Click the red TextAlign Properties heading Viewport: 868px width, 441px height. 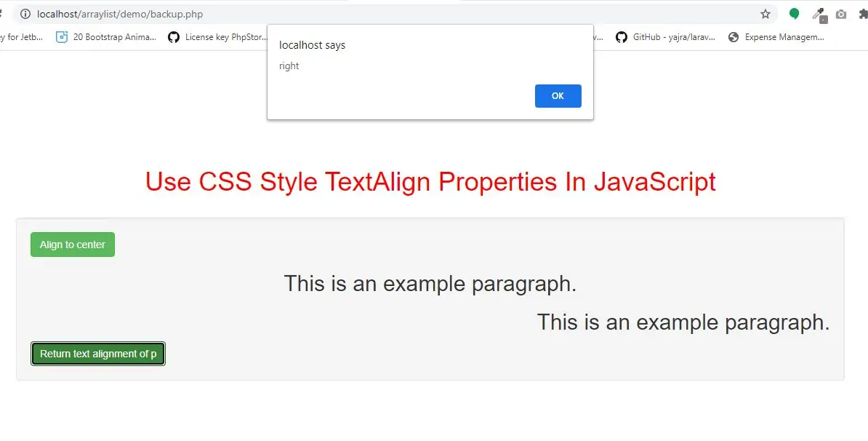coord(430,182)
